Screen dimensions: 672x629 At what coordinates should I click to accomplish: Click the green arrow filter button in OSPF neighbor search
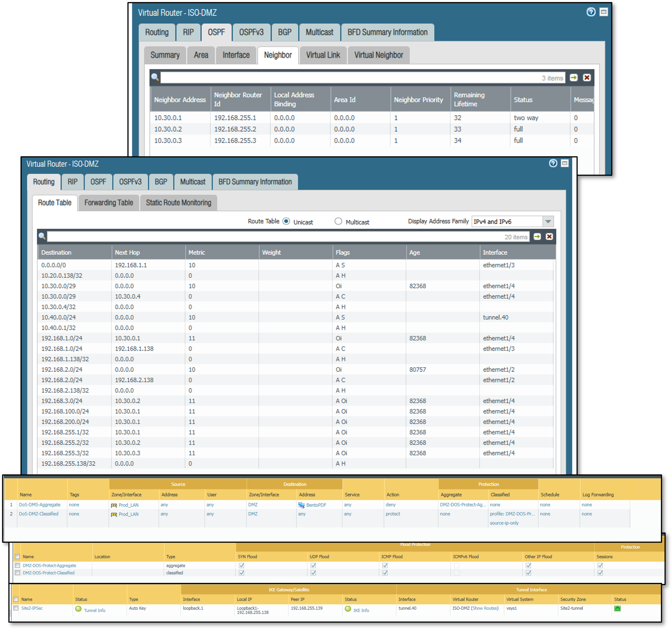point(574,78)
